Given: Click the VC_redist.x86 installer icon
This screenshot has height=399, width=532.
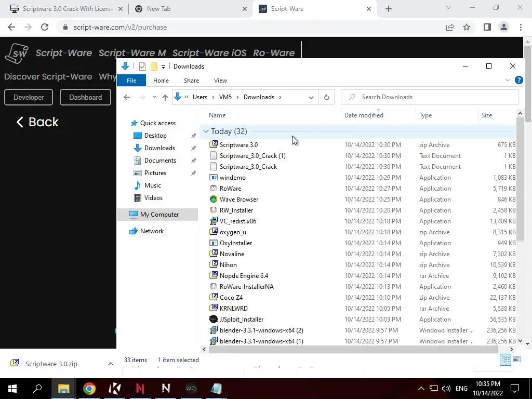Looking at the screenshot, I should pyautogui.click(x=214, y=221).
